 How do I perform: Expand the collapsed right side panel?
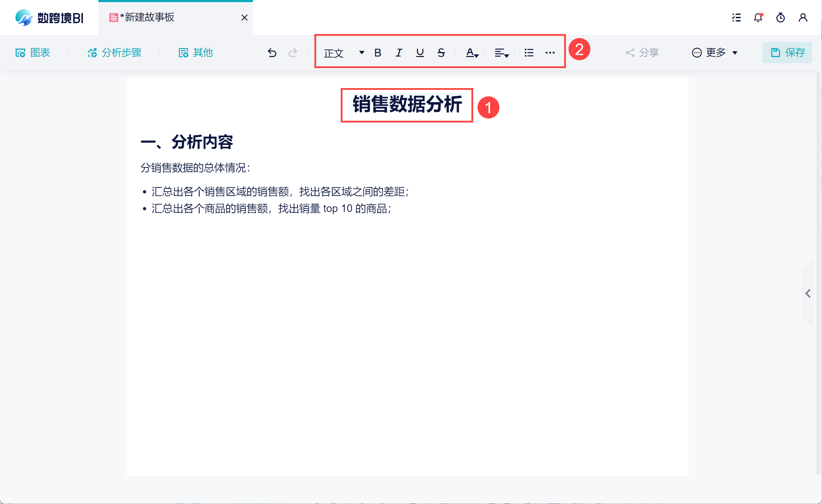[x=808, y=293]
